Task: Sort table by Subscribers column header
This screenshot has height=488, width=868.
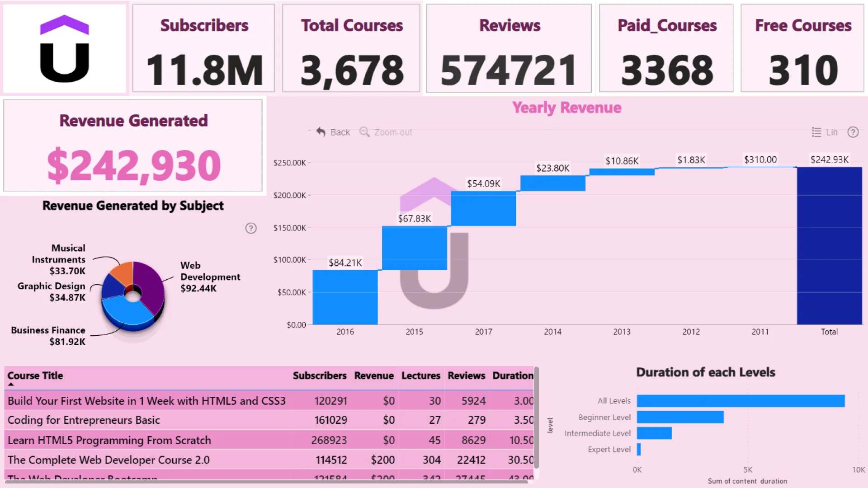Action: [x=319, y=375]
